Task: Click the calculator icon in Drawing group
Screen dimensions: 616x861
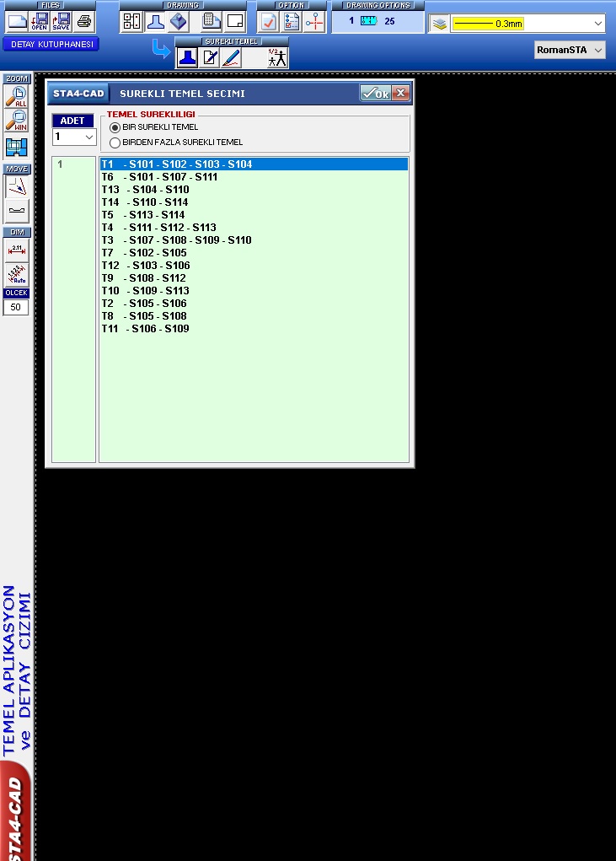Action: (x=211, y=21)
